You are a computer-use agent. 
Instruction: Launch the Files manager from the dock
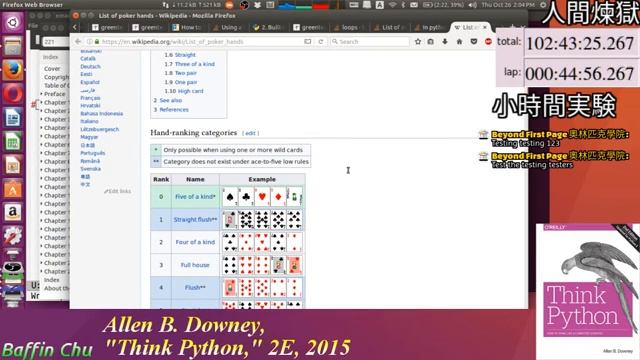click(x=13, y=46)
